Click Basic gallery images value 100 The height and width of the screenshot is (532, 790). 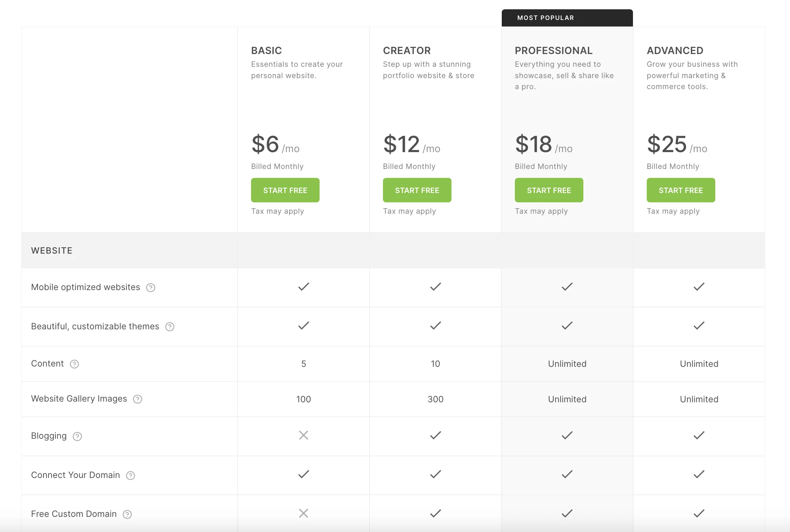303,399
